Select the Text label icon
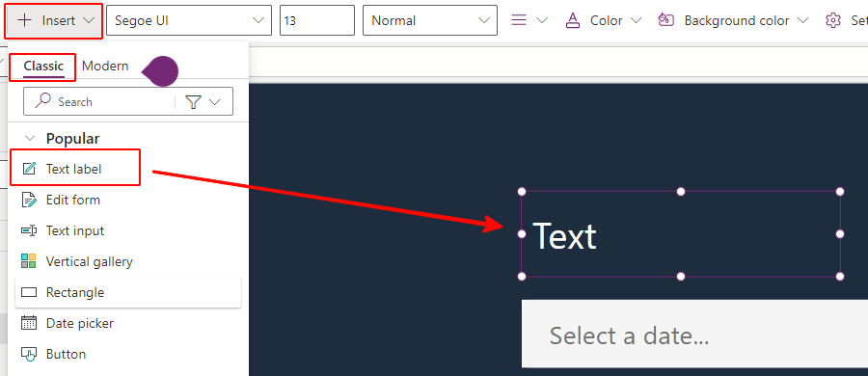The image size is (868, 376). (x=29, y=169)
